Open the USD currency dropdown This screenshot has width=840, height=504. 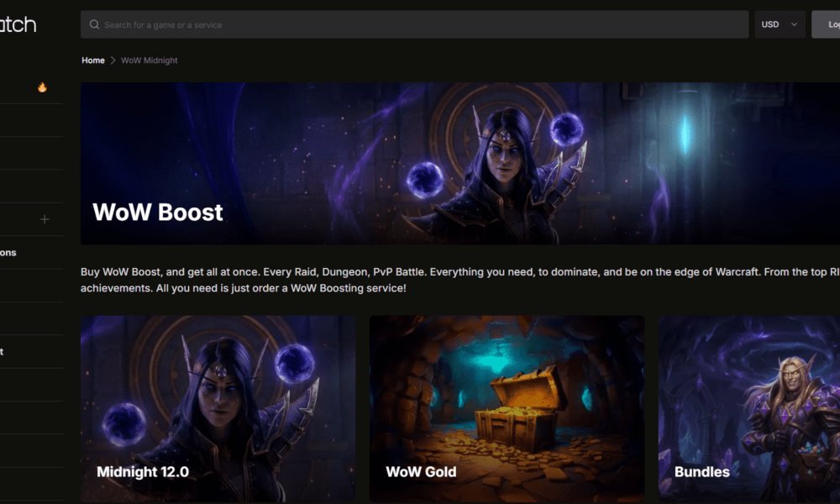coord(780,24)
